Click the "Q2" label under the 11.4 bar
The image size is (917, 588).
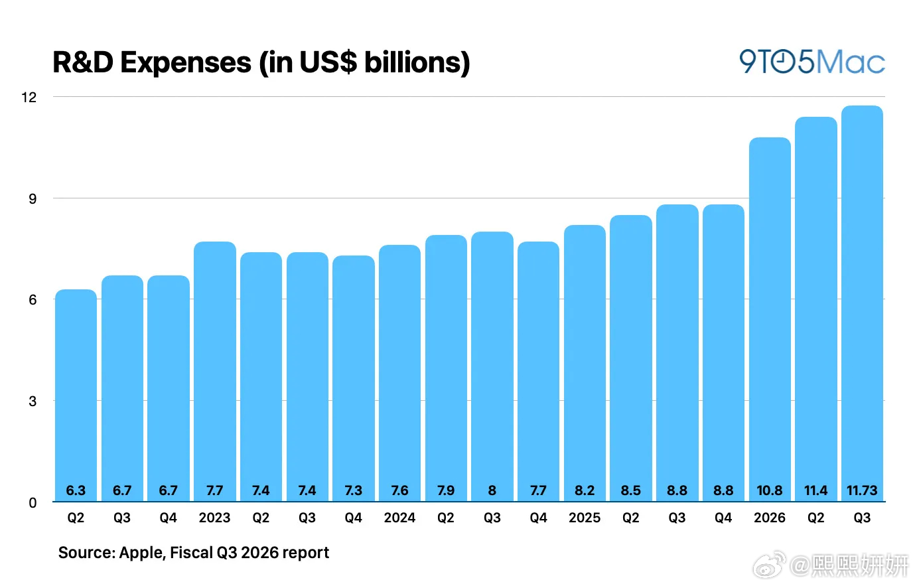point(816,518)
